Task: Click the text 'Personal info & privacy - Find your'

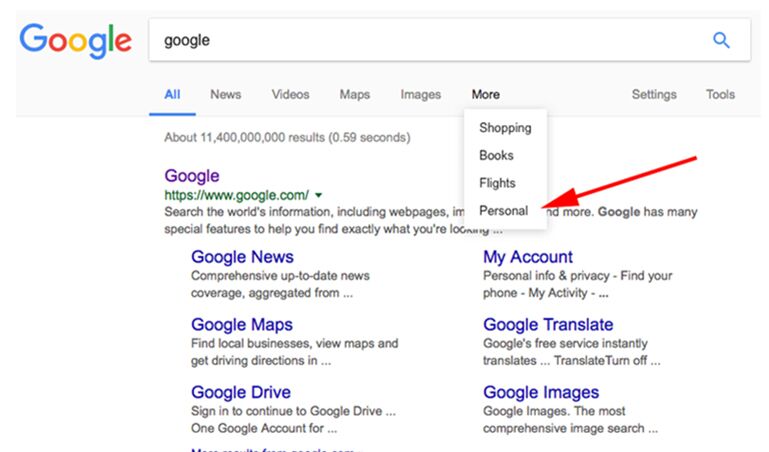Action: coord(577,276)
